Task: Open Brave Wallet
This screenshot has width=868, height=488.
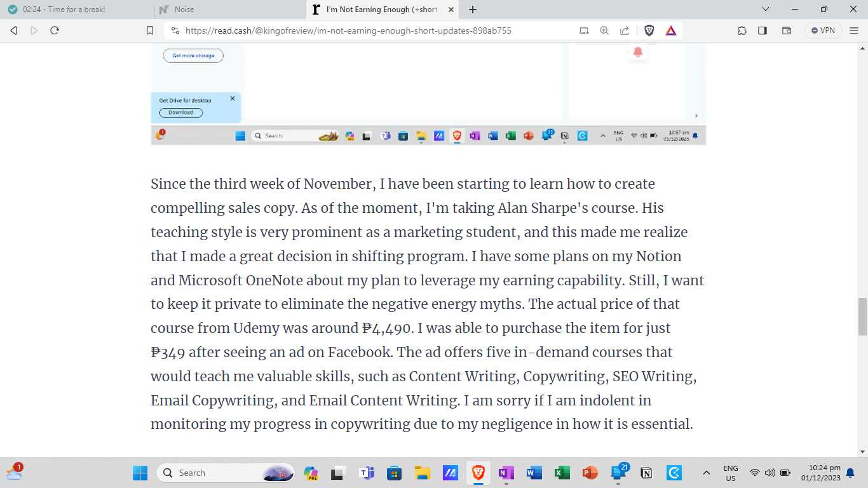Action: [x=786, y=30]
